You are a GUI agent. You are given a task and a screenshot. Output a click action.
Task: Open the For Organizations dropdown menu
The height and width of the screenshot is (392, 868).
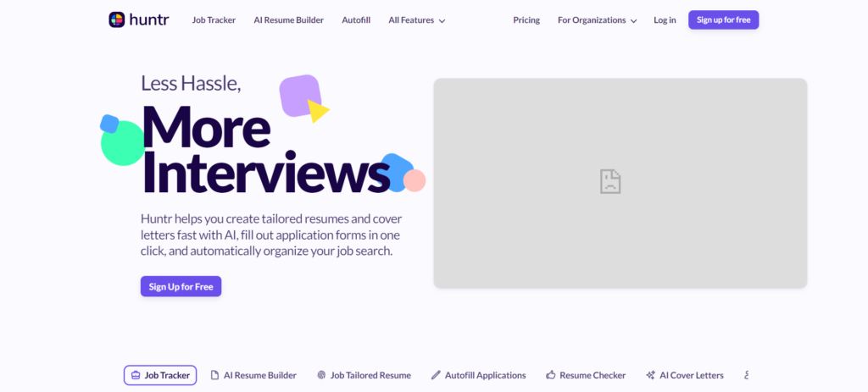point(597,20)
